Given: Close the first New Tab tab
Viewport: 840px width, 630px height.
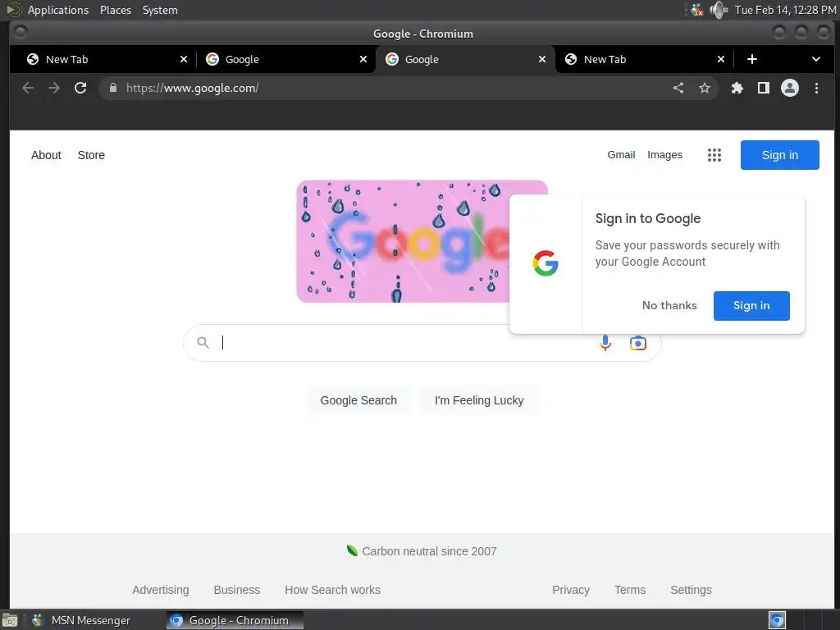Looking at the screenshot, I should pyautogui.click(x=184, y=59).
